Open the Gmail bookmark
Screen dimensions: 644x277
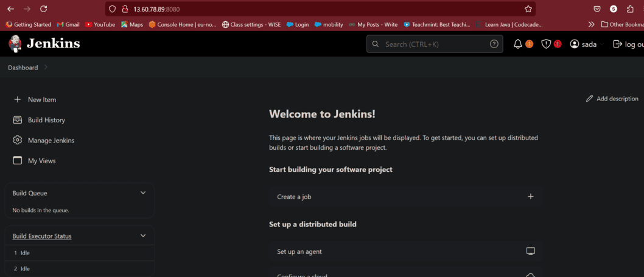click(x=68, y=25)
